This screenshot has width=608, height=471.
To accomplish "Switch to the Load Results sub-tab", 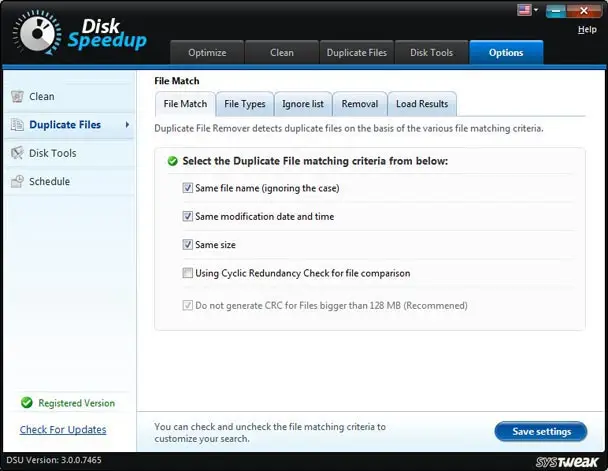I will coord(422,104).
